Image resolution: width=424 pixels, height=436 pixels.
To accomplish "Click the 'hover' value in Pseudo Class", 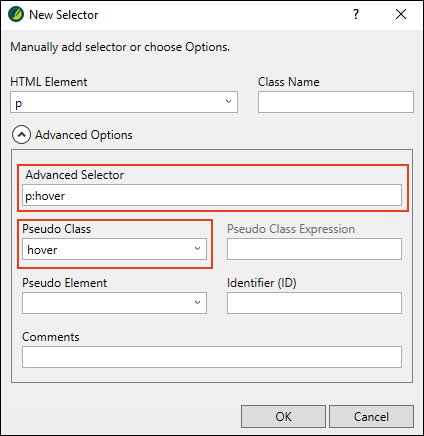I will [42, 250].
